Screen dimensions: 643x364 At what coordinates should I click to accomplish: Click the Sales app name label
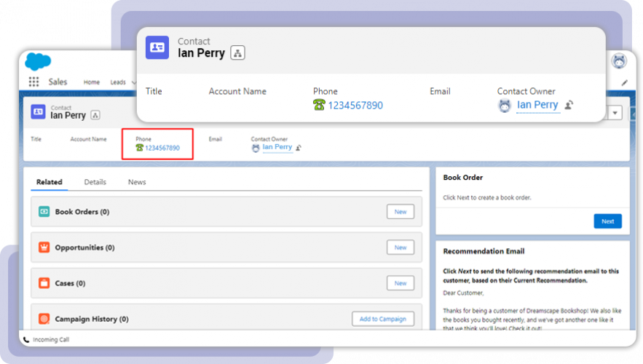(58, 82)
